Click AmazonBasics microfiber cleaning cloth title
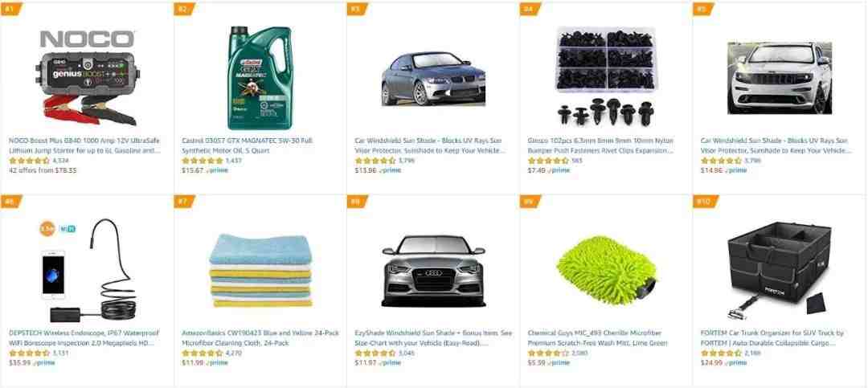This screenshot has width=868, height=388. 260,338
